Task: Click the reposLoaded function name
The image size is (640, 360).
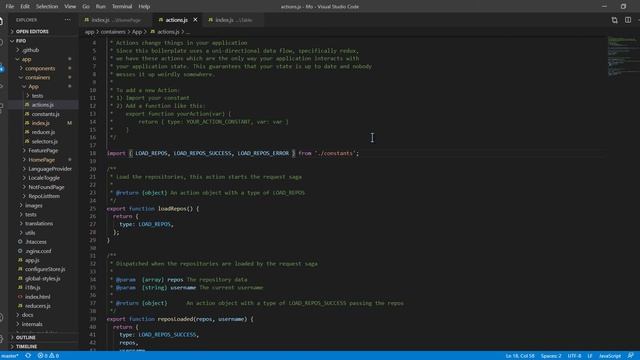Action: 176,319
